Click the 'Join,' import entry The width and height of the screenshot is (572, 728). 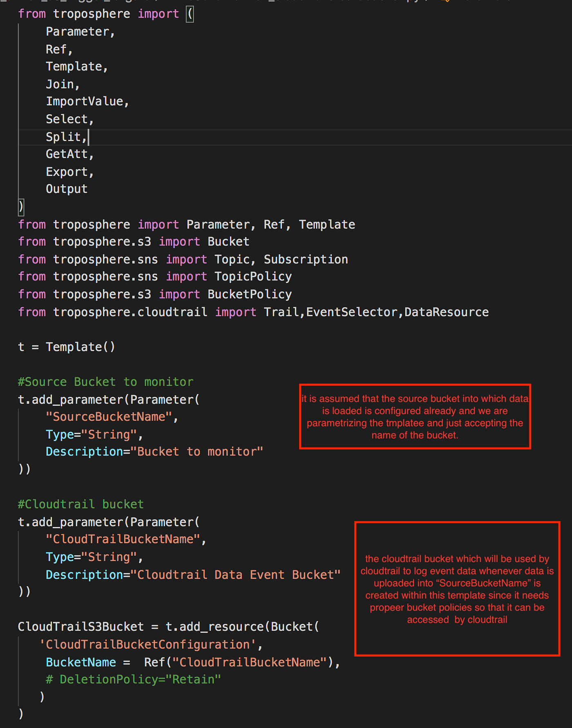63,84
